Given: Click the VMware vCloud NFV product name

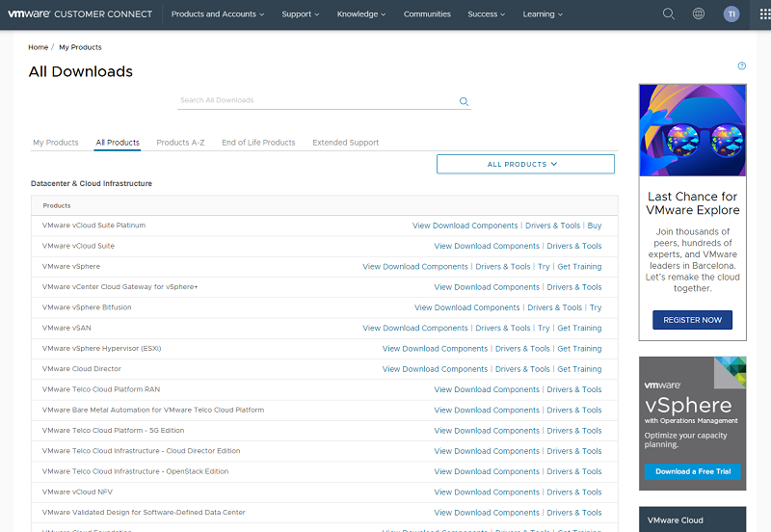Looking at the screenshot, I should click(77, 492).
